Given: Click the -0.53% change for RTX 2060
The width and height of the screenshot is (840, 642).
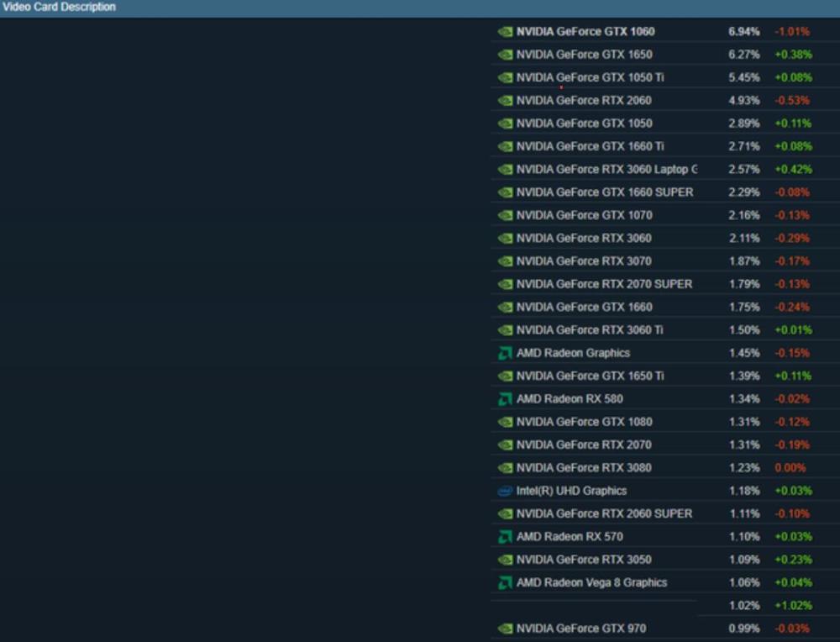Looking at the screenshot, I should tap(792, 101).
